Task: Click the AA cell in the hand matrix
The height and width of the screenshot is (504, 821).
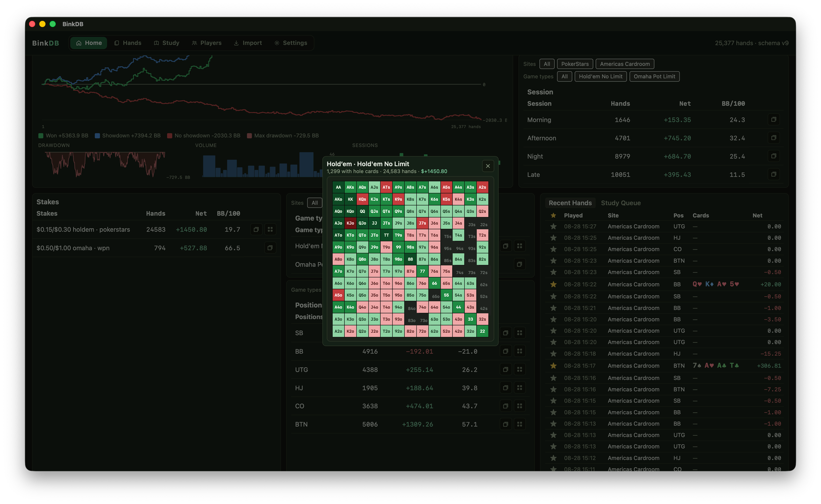Action: tap(338, 187)
